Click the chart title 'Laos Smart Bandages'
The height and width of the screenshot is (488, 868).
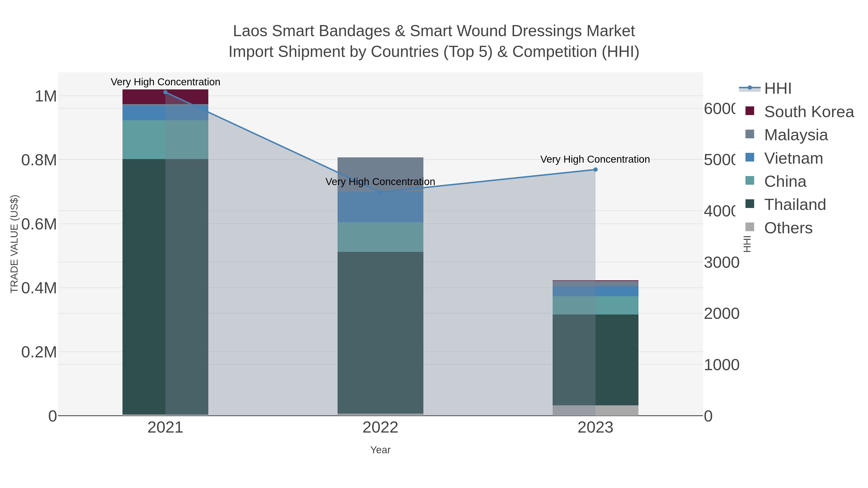(434, 31)
